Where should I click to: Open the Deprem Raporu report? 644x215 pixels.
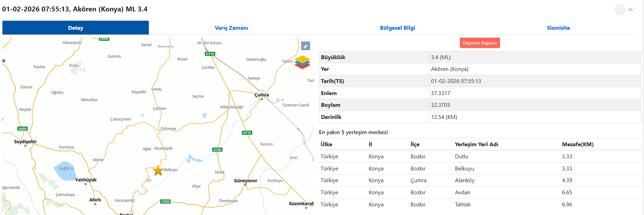point(480,43)
